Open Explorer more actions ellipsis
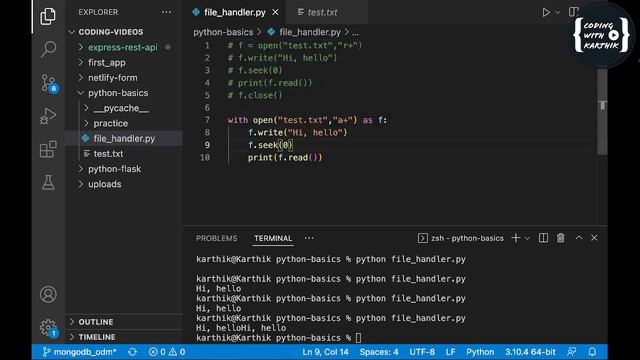The height and width of the screenshot is (360, 640). click(x=166, y=12)
